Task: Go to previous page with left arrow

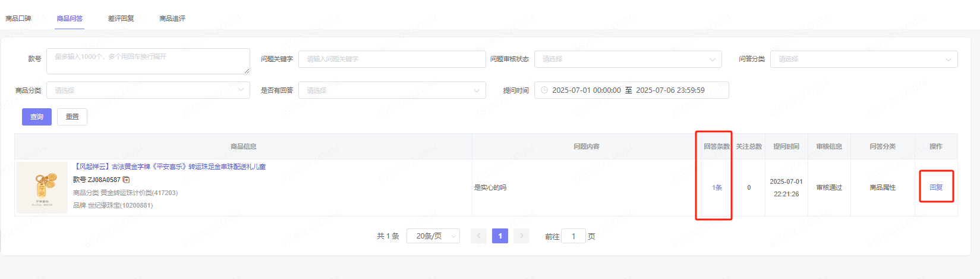Action: point(478,236)
